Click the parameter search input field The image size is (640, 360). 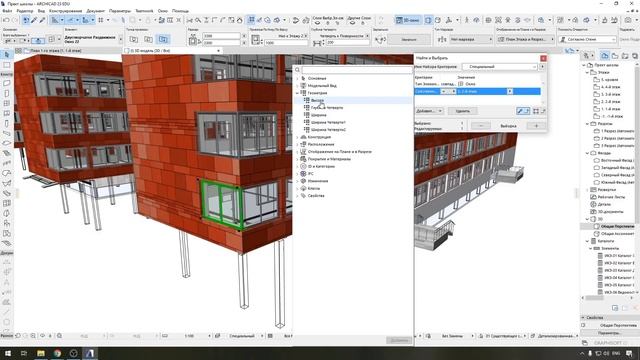coord(357,70)
